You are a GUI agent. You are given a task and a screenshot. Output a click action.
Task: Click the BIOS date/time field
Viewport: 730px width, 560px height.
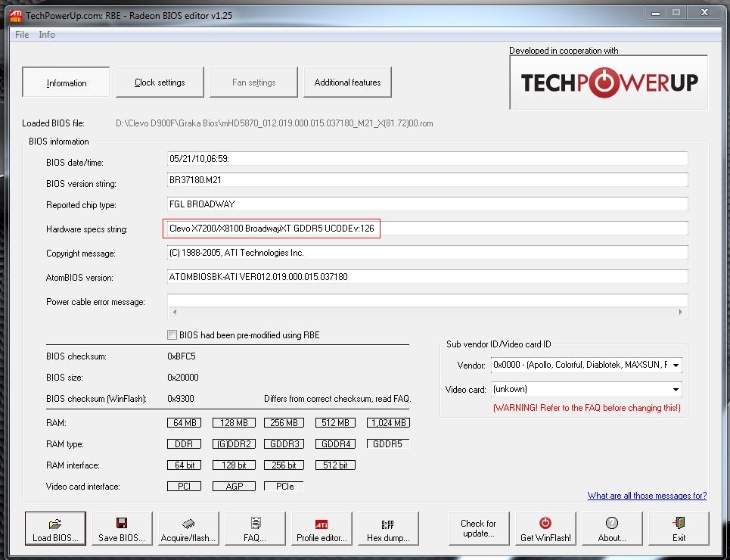[x=427, y=158]
